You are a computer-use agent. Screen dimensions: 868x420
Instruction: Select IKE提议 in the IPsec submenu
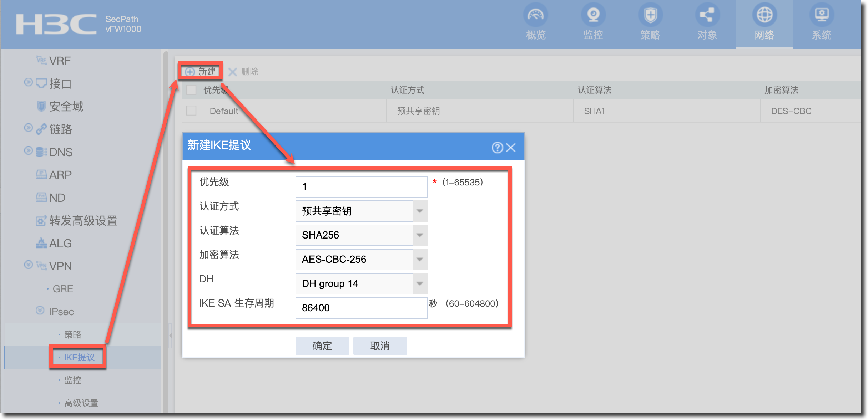(79, 357)
